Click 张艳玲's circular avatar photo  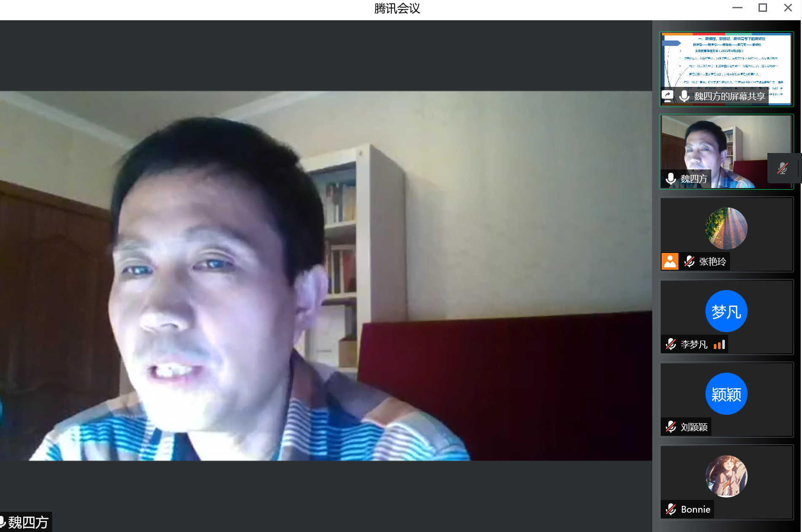[x=726, y=228]
